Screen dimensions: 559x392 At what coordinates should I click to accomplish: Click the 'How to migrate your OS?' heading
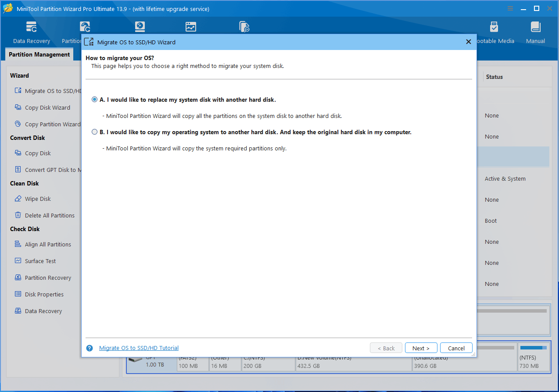pyautogui.click(x=120, y=58)
